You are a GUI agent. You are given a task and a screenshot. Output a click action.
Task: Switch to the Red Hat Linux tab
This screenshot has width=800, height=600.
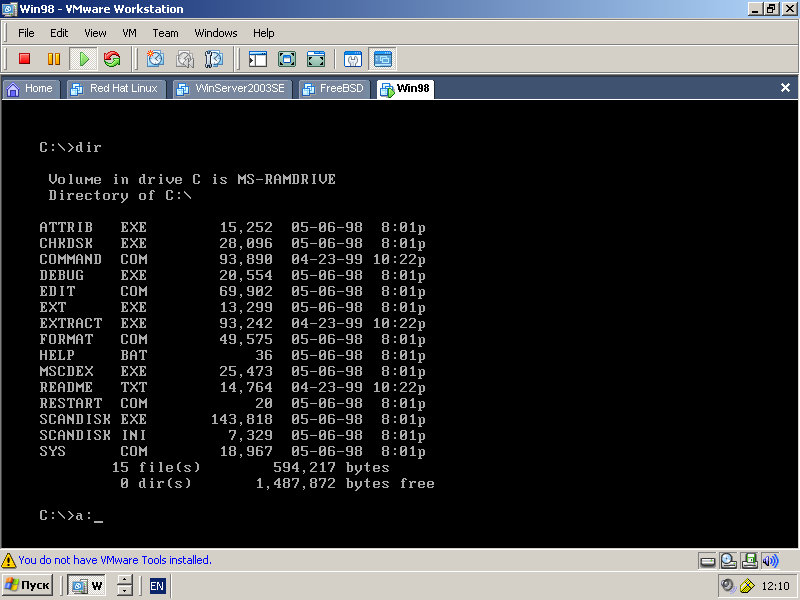(116, 89)
